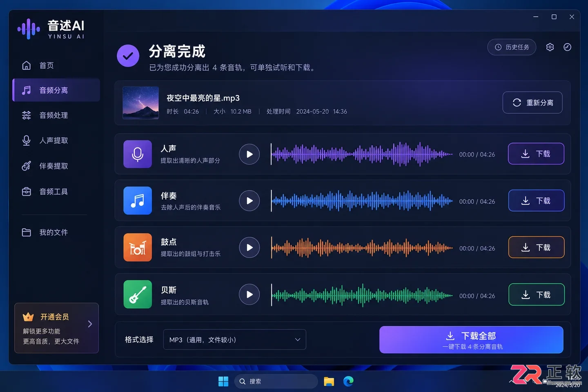Click the 音述AI logo

(51, 29)
